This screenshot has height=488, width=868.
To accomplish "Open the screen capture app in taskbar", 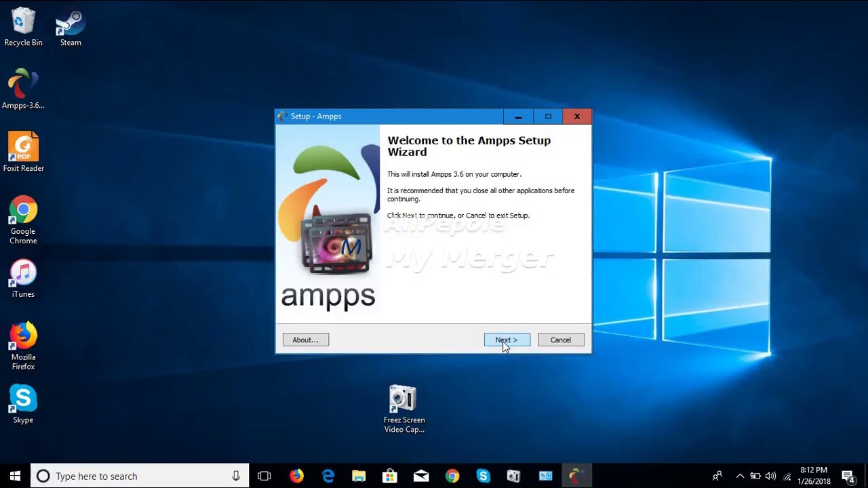I will tap(514, 476).
